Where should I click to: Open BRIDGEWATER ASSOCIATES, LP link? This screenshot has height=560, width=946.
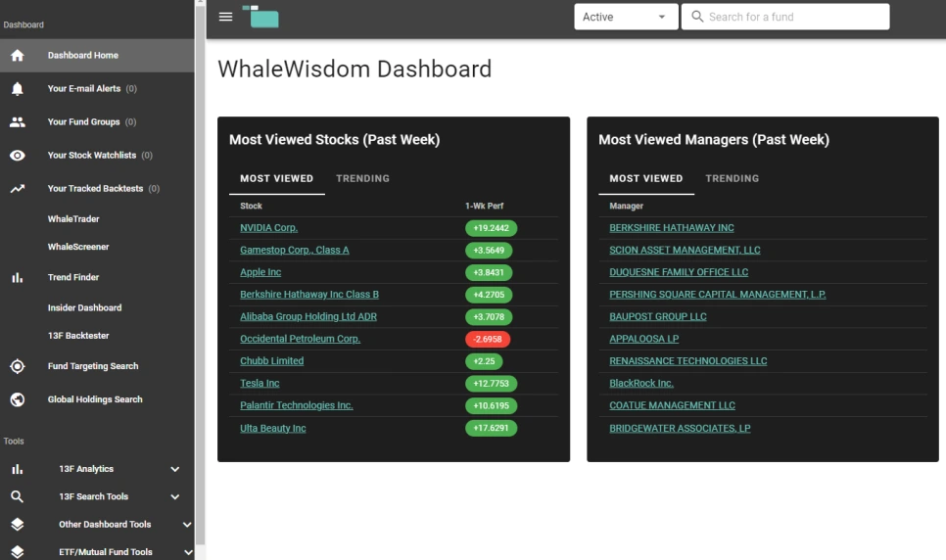click(680, 429)
